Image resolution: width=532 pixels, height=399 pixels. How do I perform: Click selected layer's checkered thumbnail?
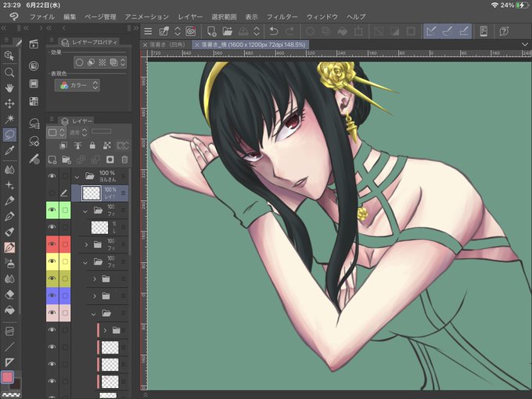pyautogui.click(x=92, y=193)
